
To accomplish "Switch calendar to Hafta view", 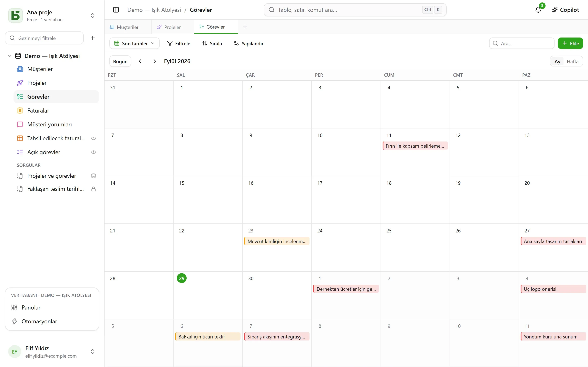I will point(572,61).
